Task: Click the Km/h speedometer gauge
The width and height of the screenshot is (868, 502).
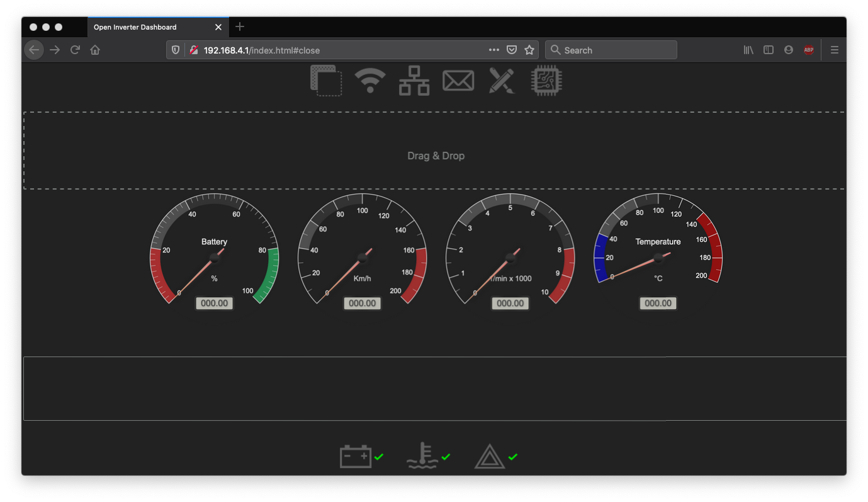Action: tap(362, 252)
